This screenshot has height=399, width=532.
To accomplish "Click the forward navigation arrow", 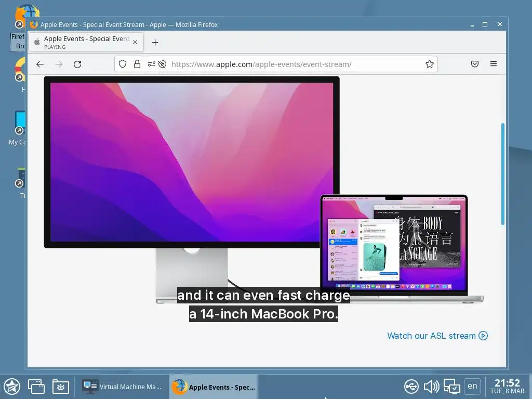I will (x=59, y=64).
